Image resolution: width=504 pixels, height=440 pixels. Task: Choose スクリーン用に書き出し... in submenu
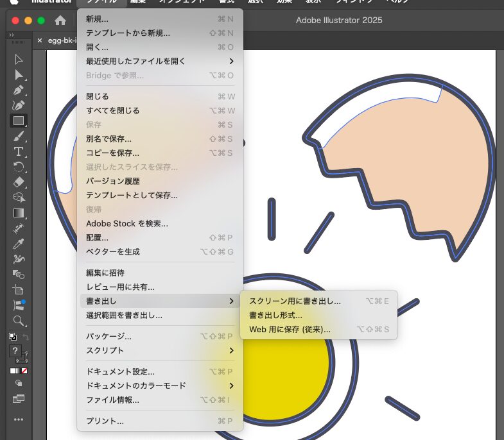[318, 301]
